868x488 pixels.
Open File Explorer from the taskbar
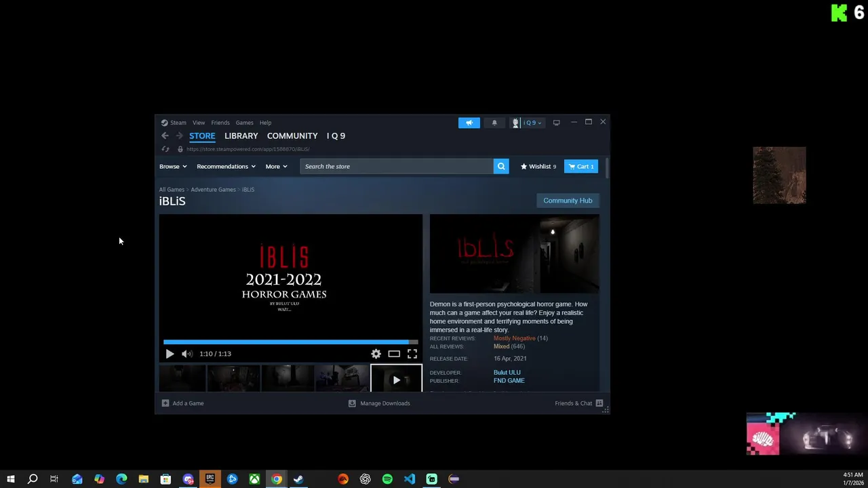pyautogui.click(x=144, y=479)
